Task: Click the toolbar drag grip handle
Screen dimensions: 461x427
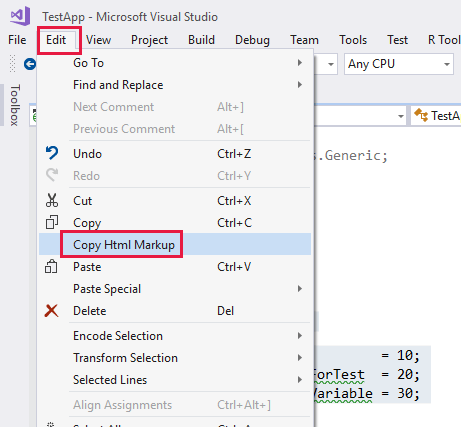Action: pyautogui.click(x=12, y=63)
